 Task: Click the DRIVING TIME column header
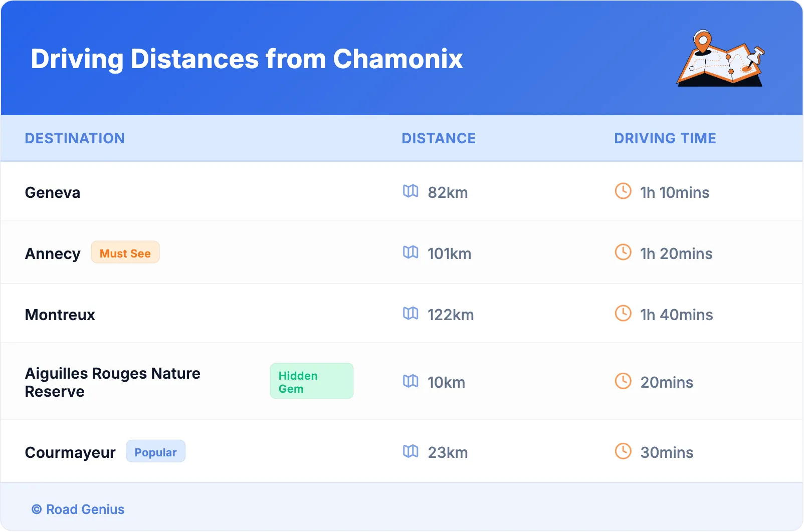[x=665, y=138]
